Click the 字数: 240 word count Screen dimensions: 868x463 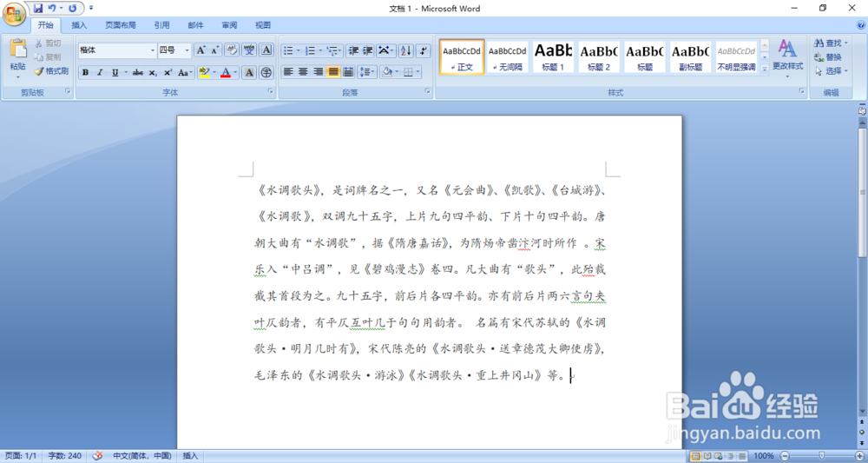tap(64, 456)
